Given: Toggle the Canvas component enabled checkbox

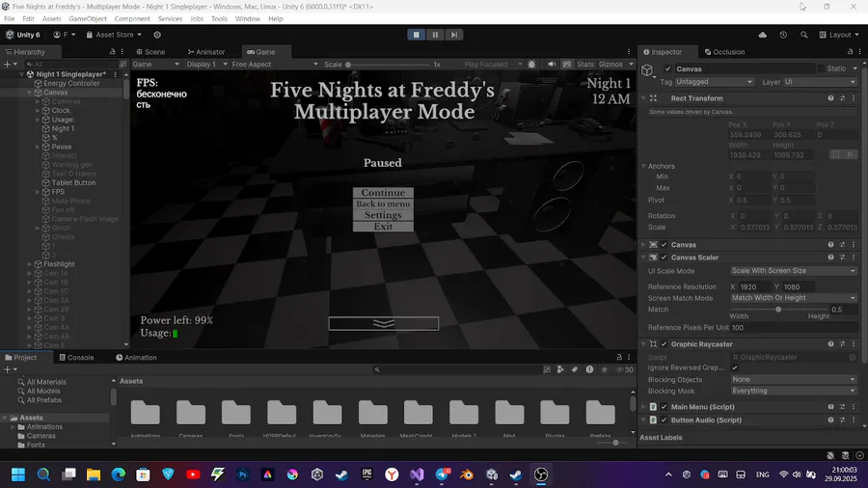Looking at the screenshot, I should pos(664,245).
